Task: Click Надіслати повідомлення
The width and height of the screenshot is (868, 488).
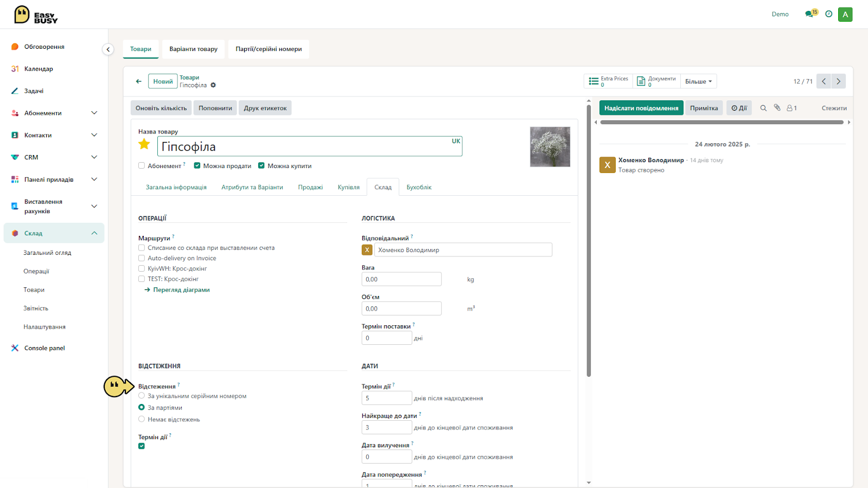Action: 641,108
